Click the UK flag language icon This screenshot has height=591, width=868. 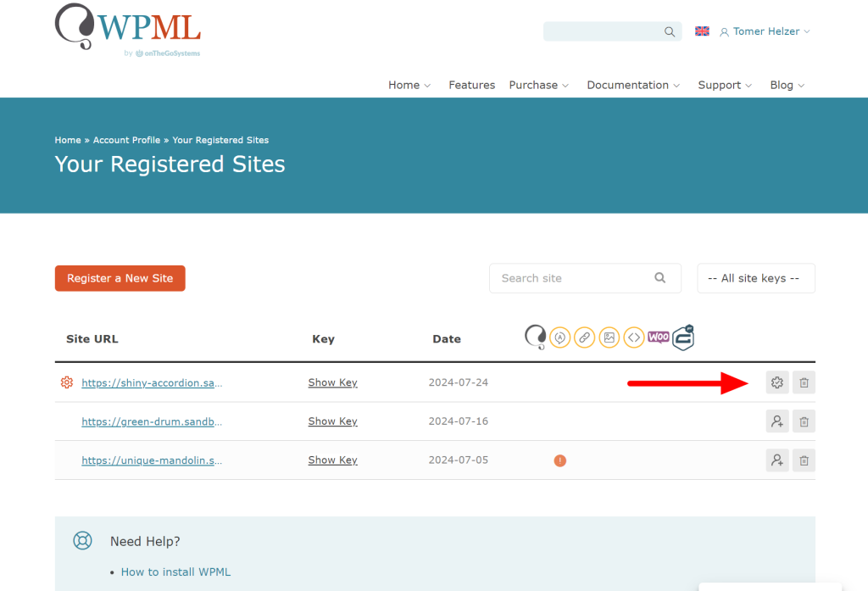(702, 31)
